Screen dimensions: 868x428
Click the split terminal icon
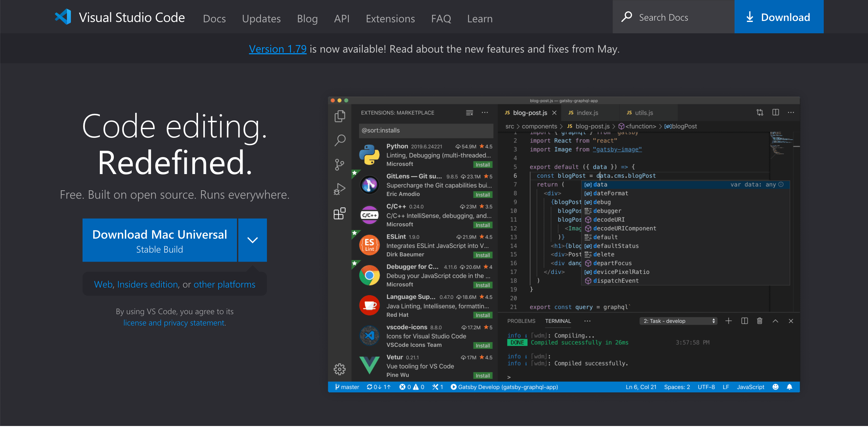tap(744, 321)
